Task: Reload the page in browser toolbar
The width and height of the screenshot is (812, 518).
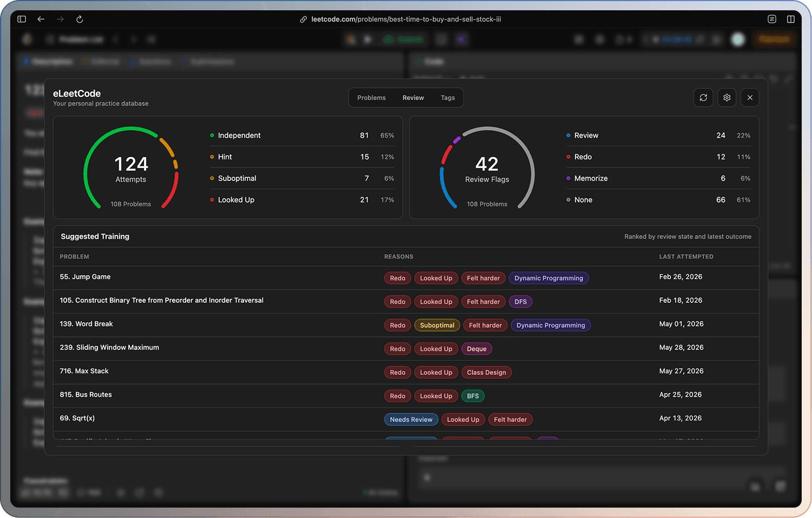Action: click(80, 19)
